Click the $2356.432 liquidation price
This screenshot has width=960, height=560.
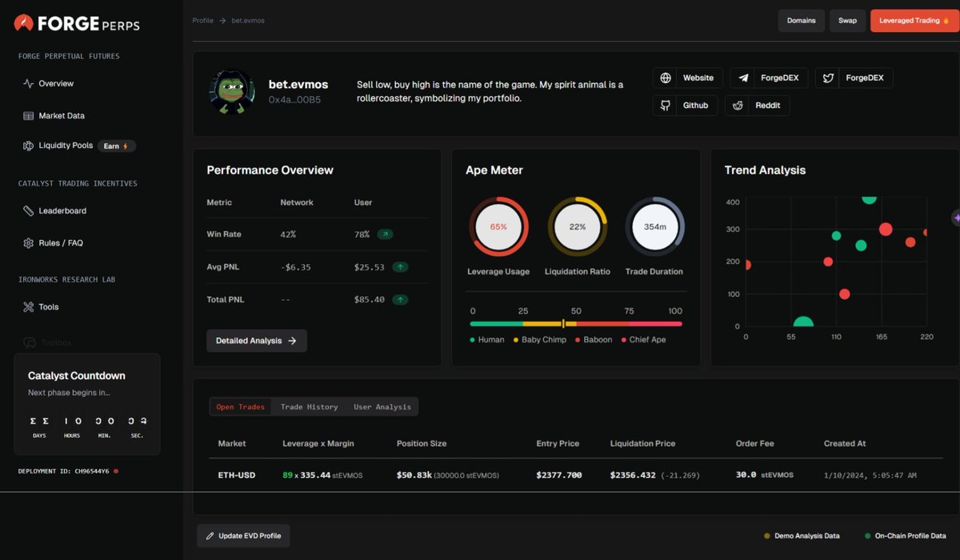point(633,475)
